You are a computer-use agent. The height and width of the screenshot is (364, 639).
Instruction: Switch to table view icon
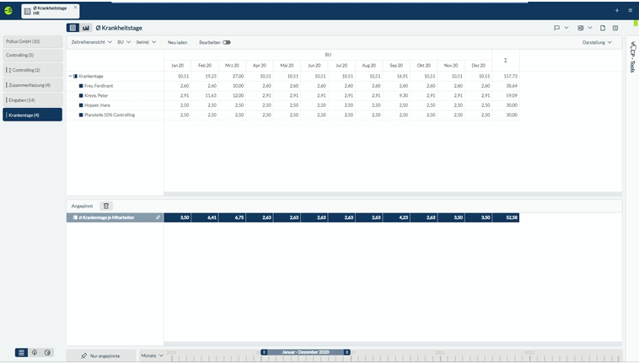pyautogui.click(x=72, y=28)
